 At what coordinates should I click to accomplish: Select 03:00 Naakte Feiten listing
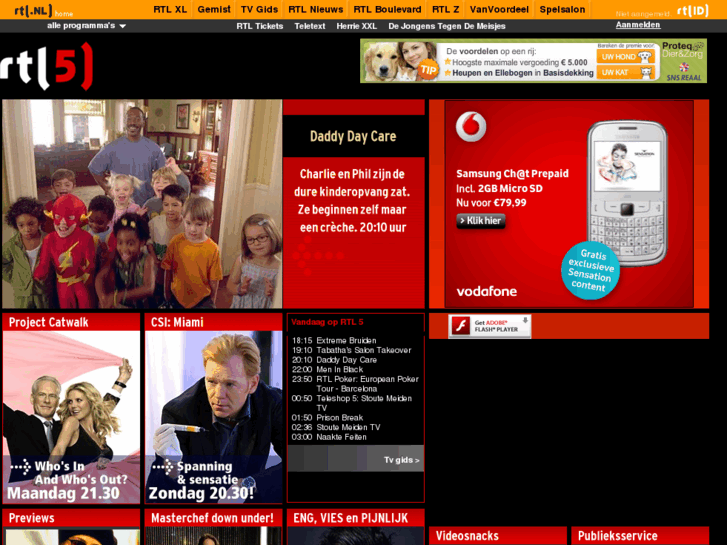coord(329,437)
